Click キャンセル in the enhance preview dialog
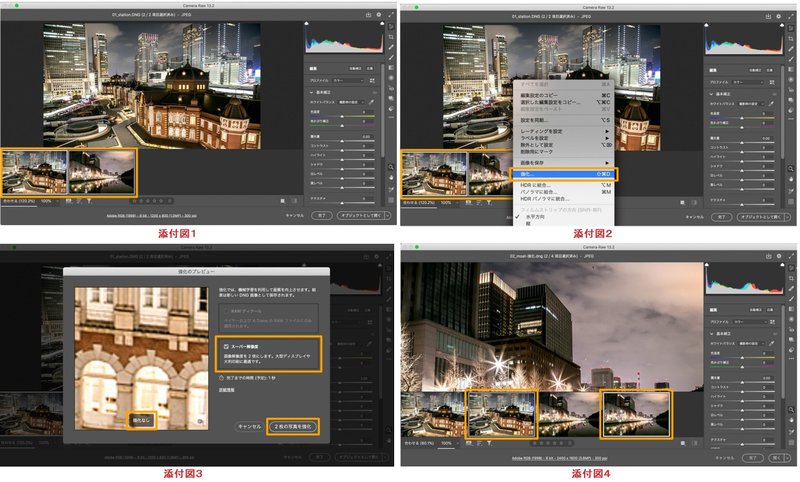The height and width of the screenshot is (482, 800). 249,427
